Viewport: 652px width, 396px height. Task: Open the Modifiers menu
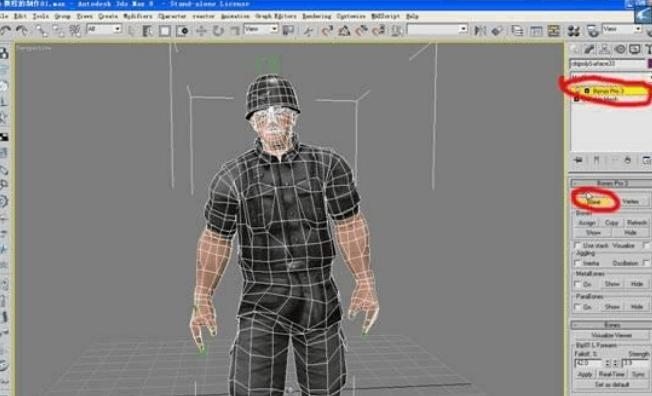138,16
